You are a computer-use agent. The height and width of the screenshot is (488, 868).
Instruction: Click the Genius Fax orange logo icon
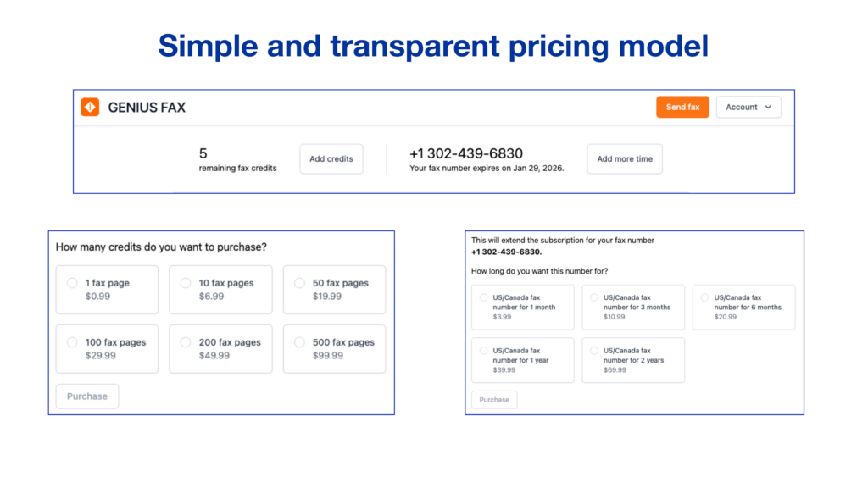(90, 108)
